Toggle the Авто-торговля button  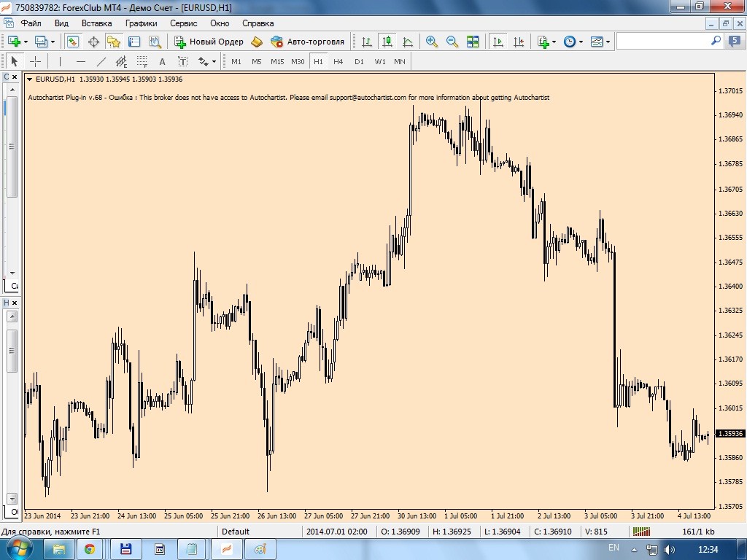tap(307, 42)
